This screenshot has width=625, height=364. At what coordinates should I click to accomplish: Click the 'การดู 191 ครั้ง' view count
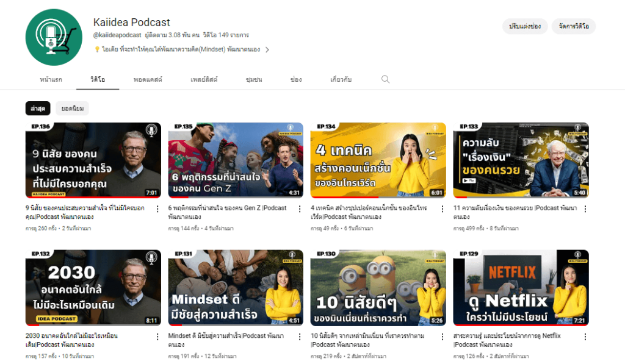click(x=184, y=356)
